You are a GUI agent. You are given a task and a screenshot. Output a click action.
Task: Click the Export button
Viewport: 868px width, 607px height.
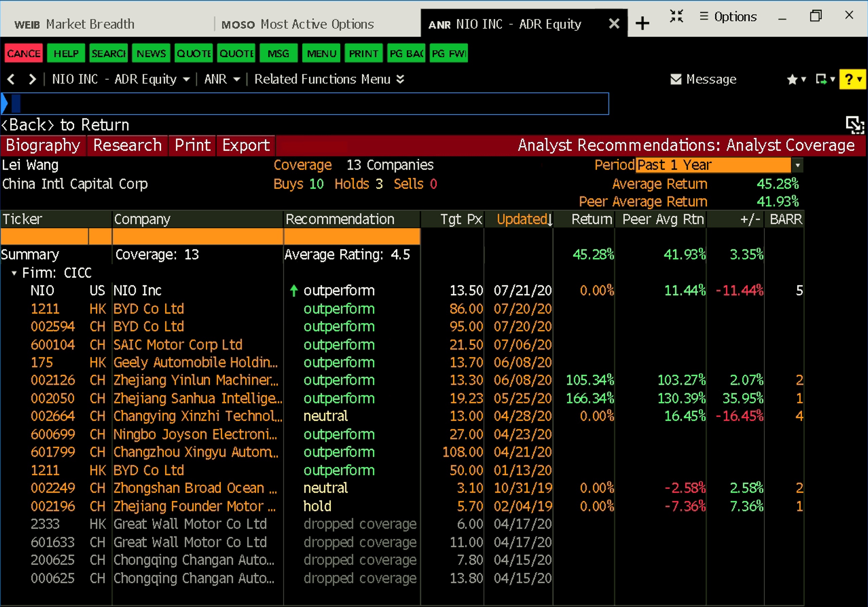(246, 146)
